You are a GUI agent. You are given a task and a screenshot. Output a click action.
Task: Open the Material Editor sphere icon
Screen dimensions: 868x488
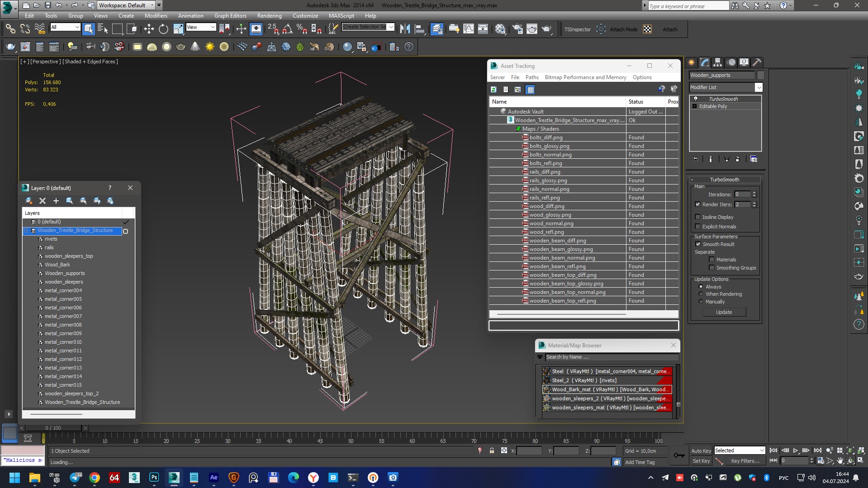click(500, 29)
